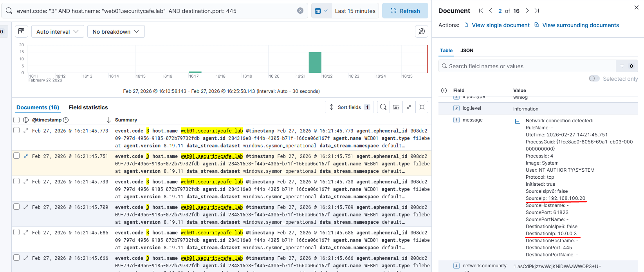
Task: Open the edit visualization icon above the chart
Action: click(x=422, y=31)
